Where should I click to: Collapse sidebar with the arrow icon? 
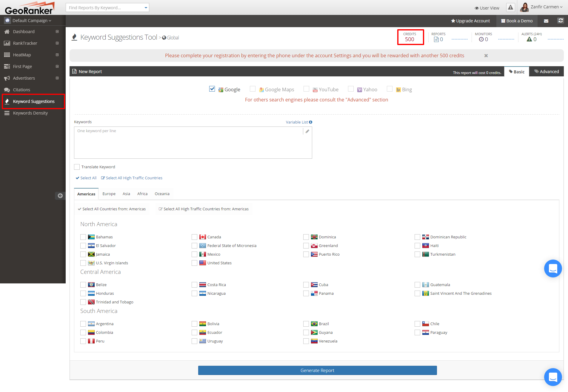coord(60,196)
